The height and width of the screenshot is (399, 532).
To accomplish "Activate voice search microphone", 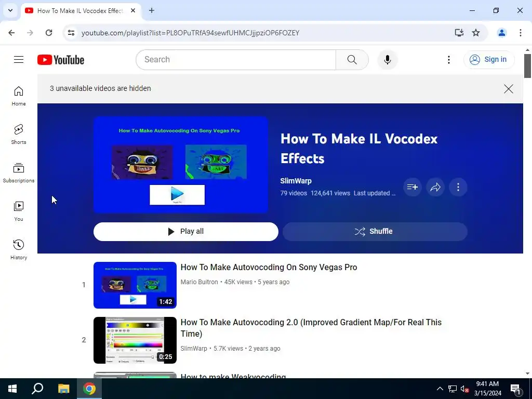I will (x=387, y=60).
